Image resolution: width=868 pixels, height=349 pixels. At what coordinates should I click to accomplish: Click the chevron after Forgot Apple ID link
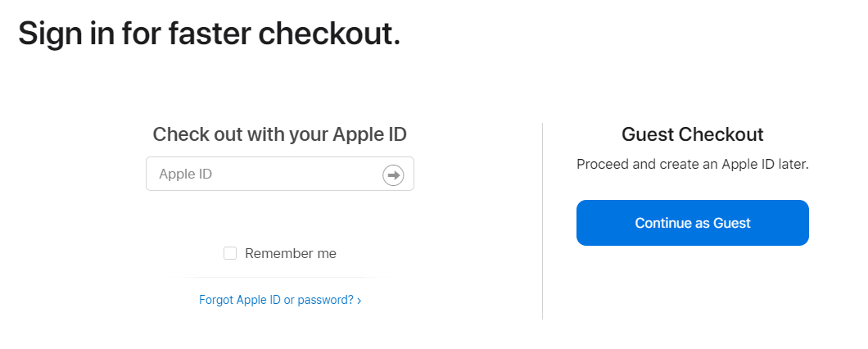click(359, 301)
